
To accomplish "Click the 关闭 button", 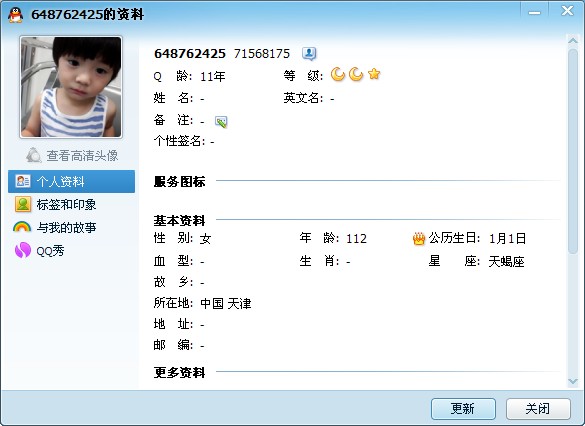I will tap(538, 409).
